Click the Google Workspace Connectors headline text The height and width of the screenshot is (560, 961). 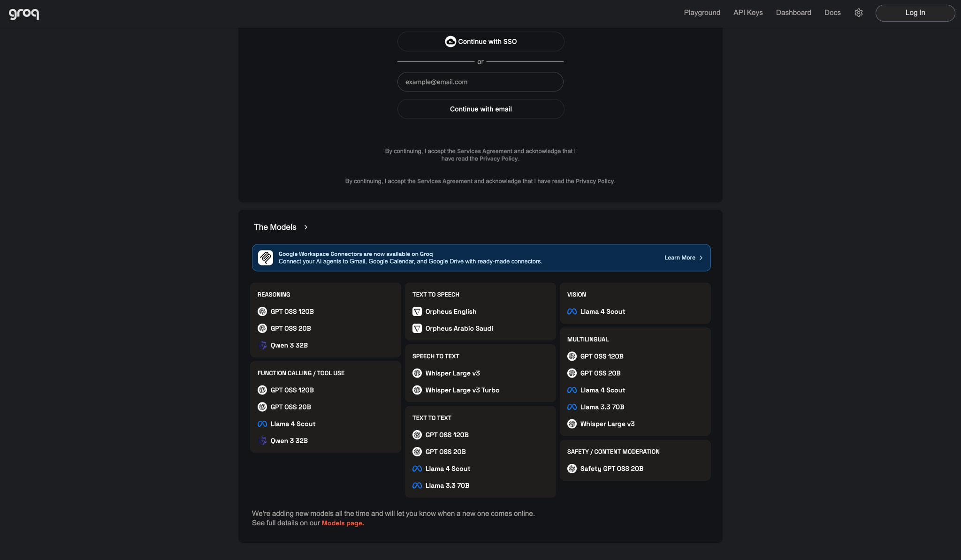pyautogui.click(x=356, y=254)
